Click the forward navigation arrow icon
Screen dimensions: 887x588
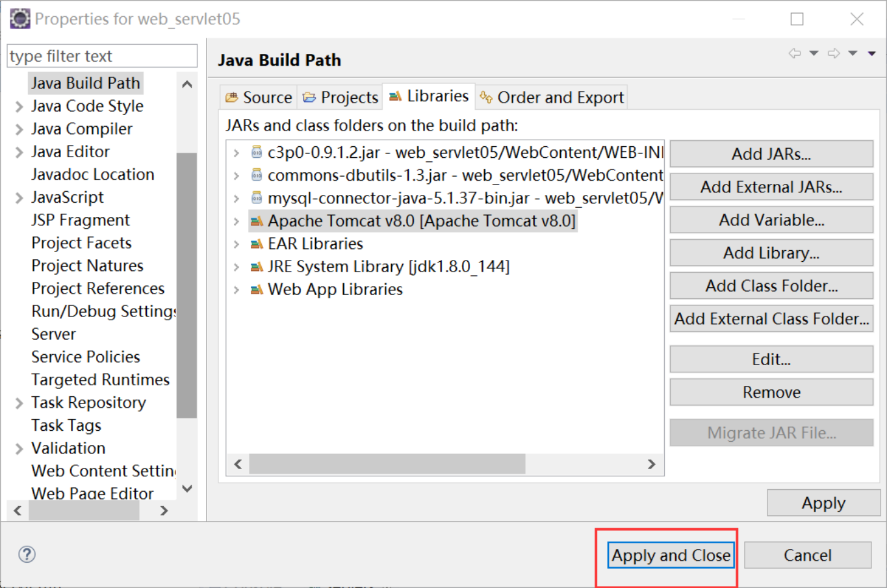point(834,53)
